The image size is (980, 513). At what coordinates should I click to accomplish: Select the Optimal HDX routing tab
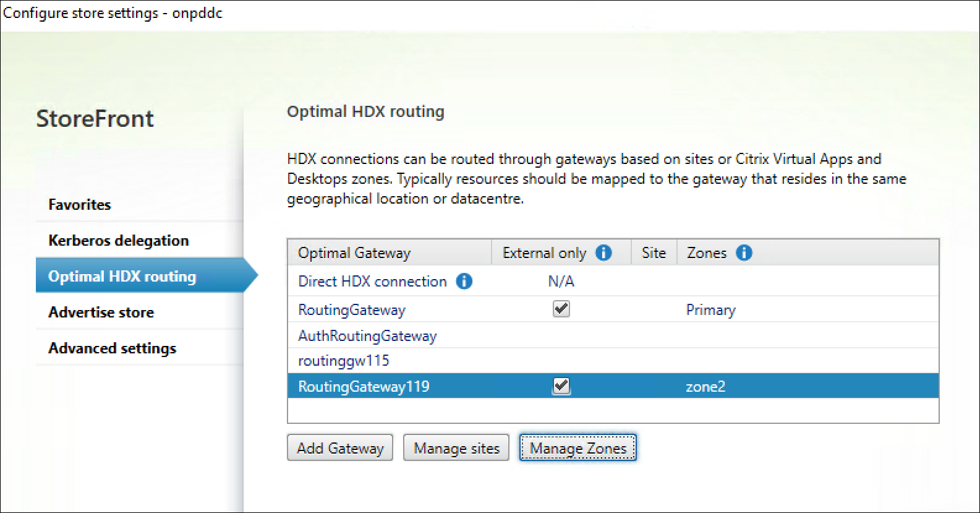tap(122, 277)
